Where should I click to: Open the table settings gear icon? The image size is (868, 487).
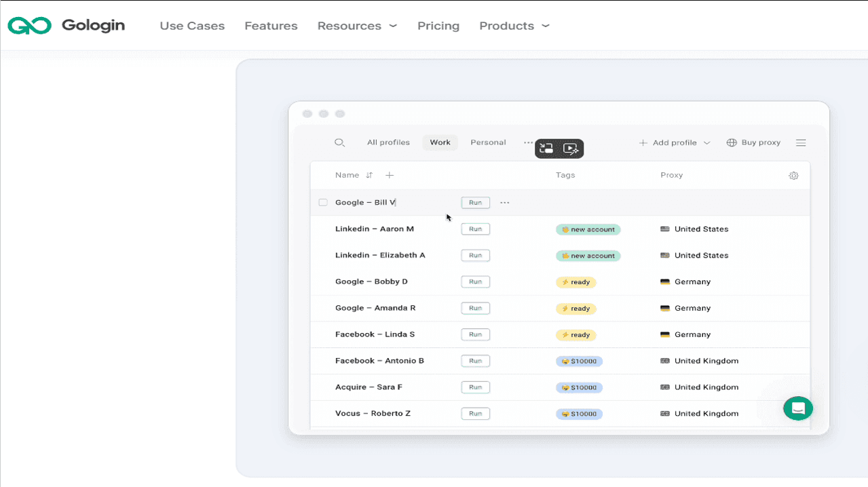[793, 176]
